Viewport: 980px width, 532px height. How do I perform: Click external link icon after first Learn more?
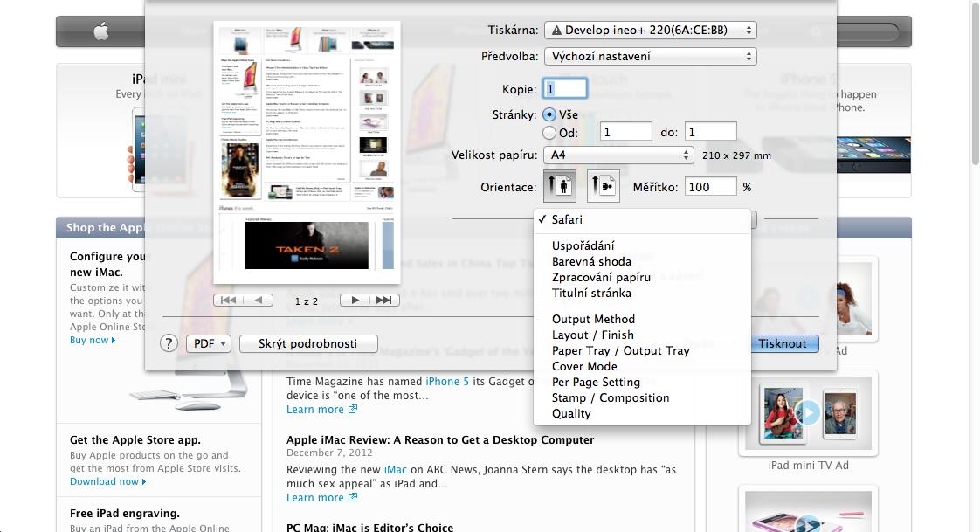coord(353,409)
